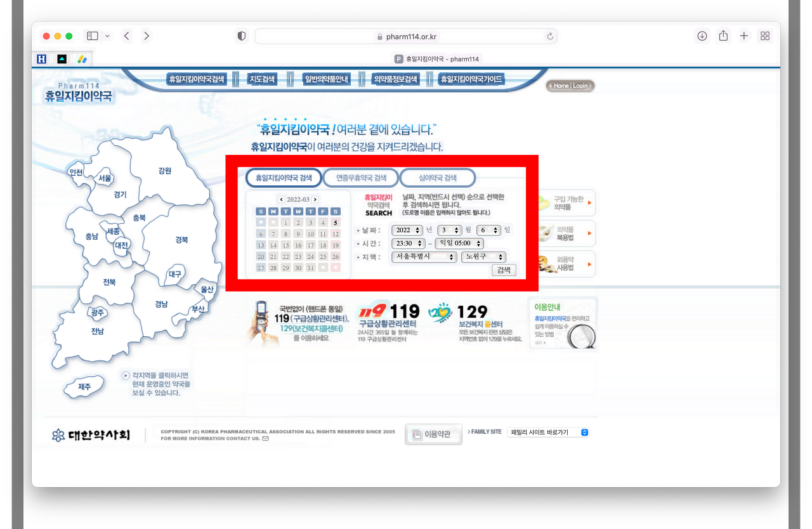Viewport: 812px width, 529px height.
Task: Open the 휴일지킴이약국가이드 navigation menu
Action: (471, 79)
